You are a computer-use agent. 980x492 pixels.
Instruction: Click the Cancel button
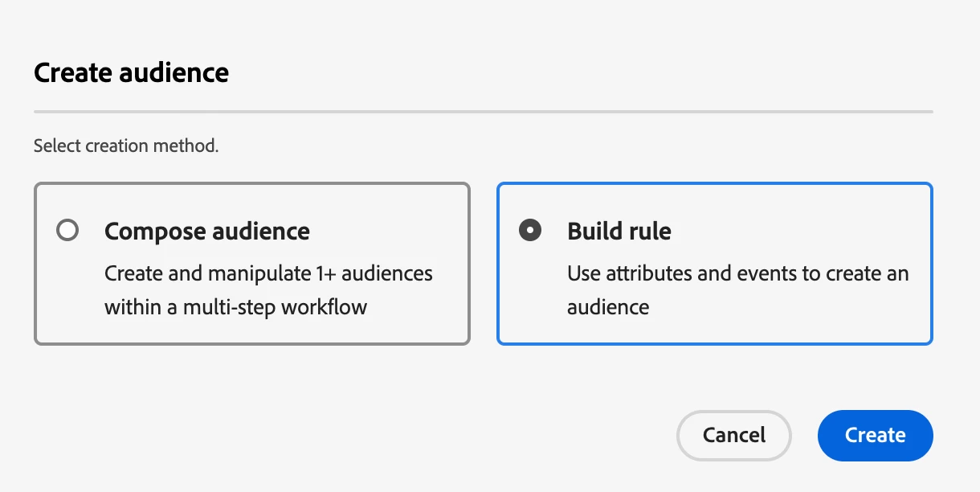click(733, 436)
